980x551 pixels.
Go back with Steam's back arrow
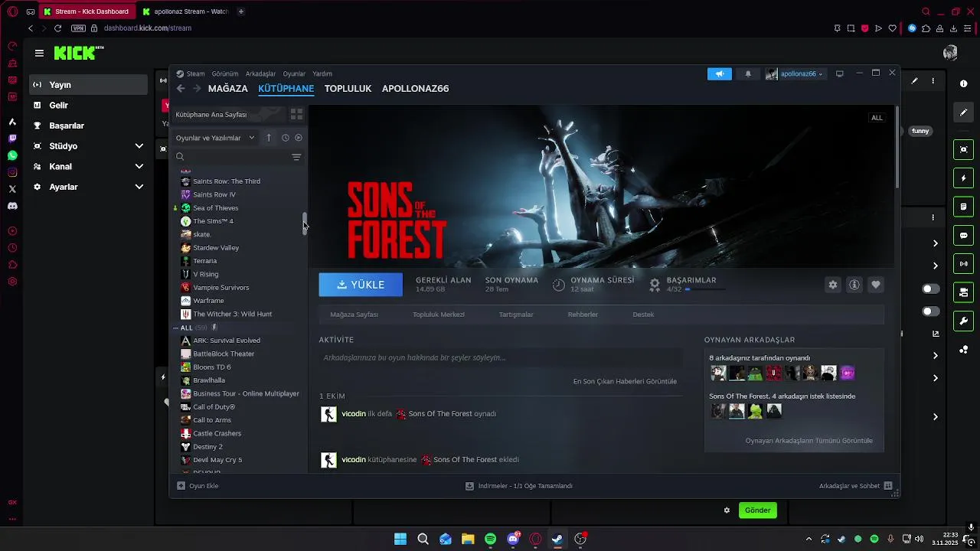181,89
